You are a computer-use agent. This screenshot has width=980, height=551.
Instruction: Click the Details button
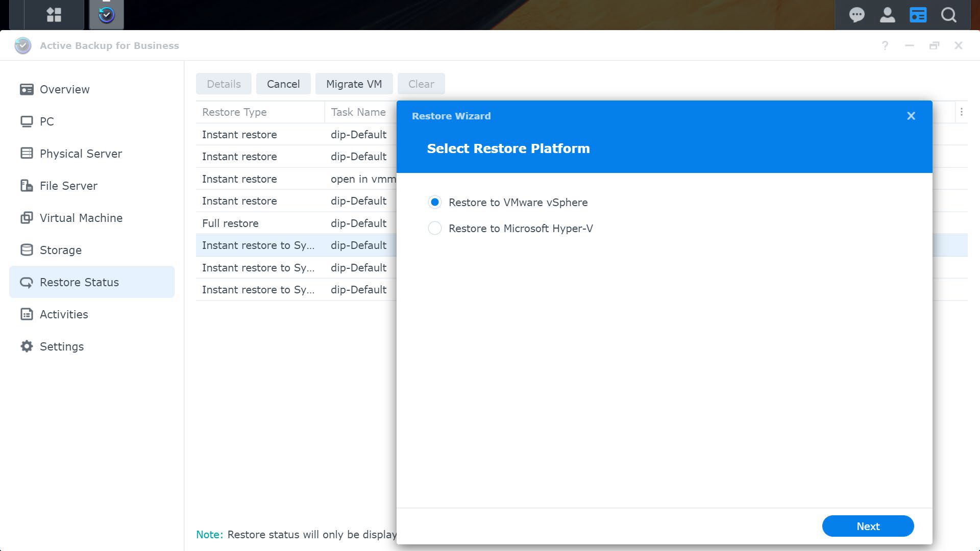pyautogui.click(x=224, y=84)
